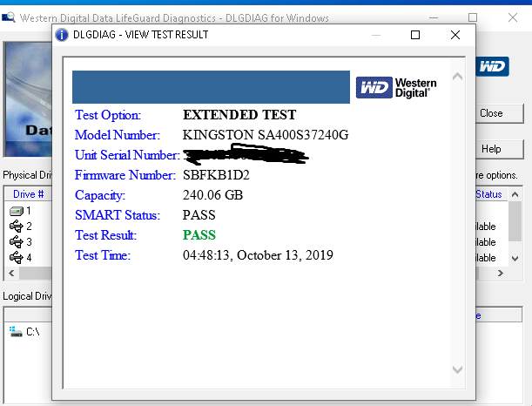Select the C:\ logical drive icon
Image resolution: width=532 pixels, height=406 pixels.
(x=16, y=332)
